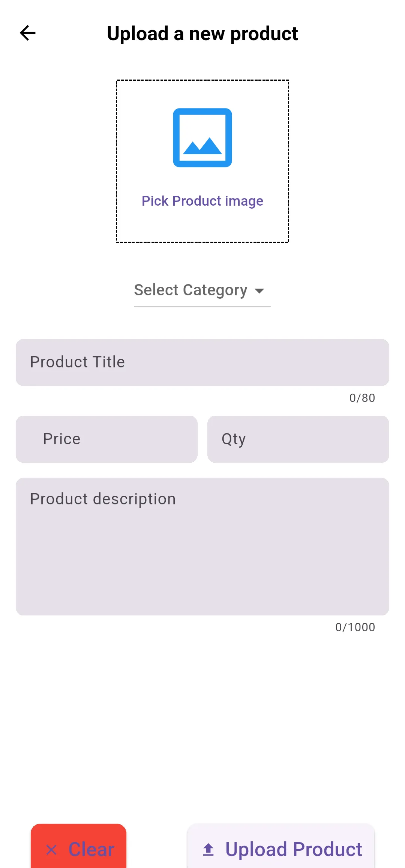Click the underline beneath Select Category
The image size is (405, 868).
[x=202, y=306]
